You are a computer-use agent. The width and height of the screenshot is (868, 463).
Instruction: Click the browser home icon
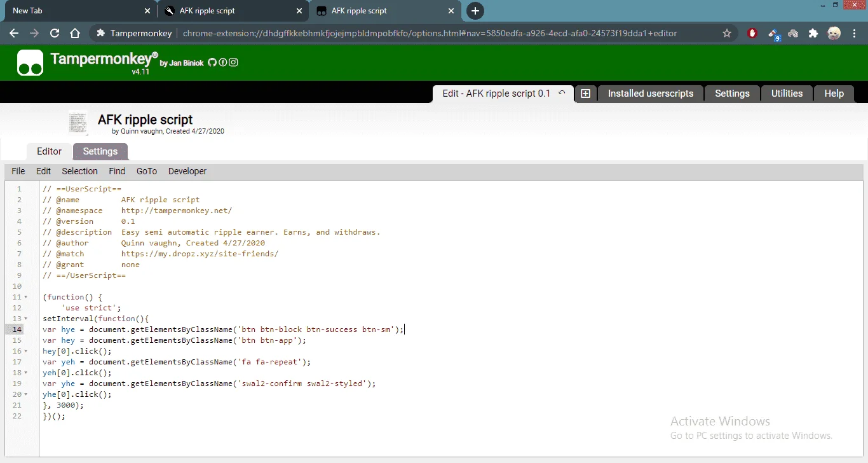[x=75, y=33]
